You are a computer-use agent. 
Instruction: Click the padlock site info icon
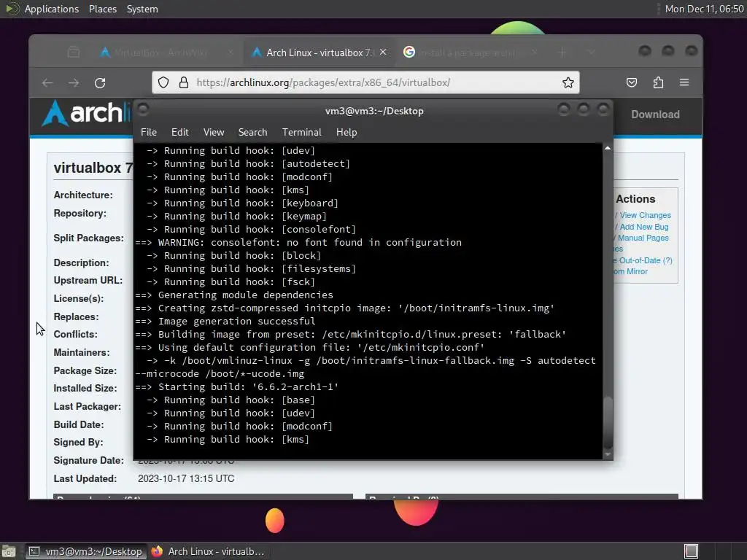click(x=183, y=82)
